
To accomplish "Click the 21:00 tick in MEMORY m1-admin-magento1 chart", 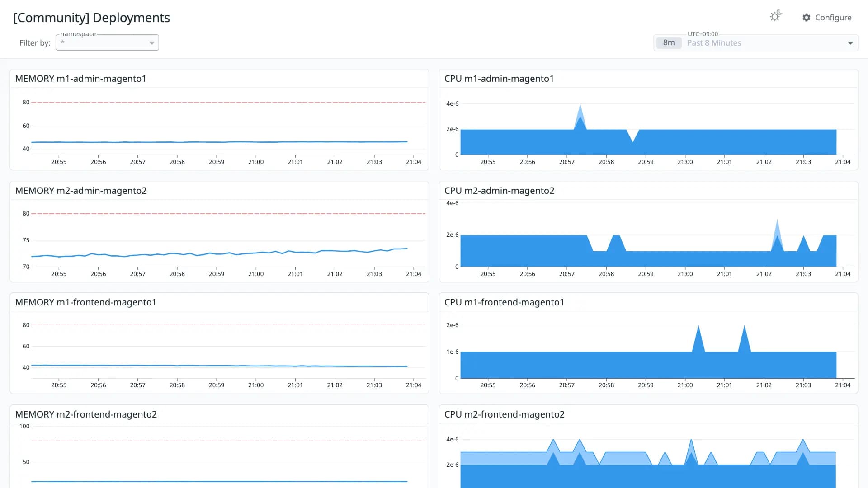I will pyautogui.click(x=256, y=162).
